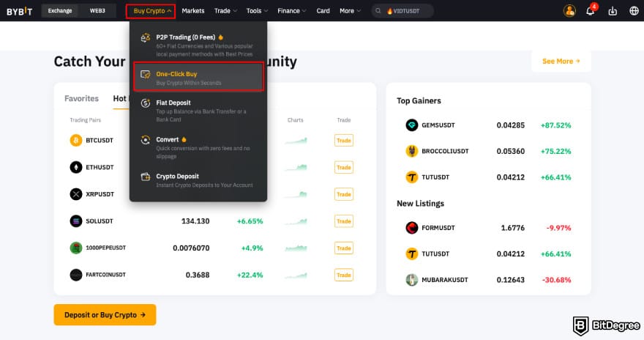Click the FORMUSDT -9.97% value
The height and width of the screenshot is (340, 644).
pos(558,228)
